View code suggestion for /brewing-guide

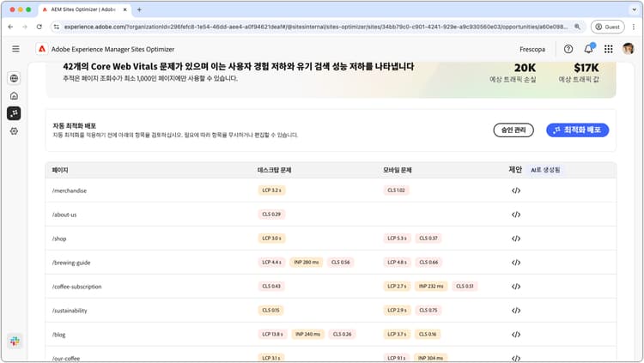point(516,263)
